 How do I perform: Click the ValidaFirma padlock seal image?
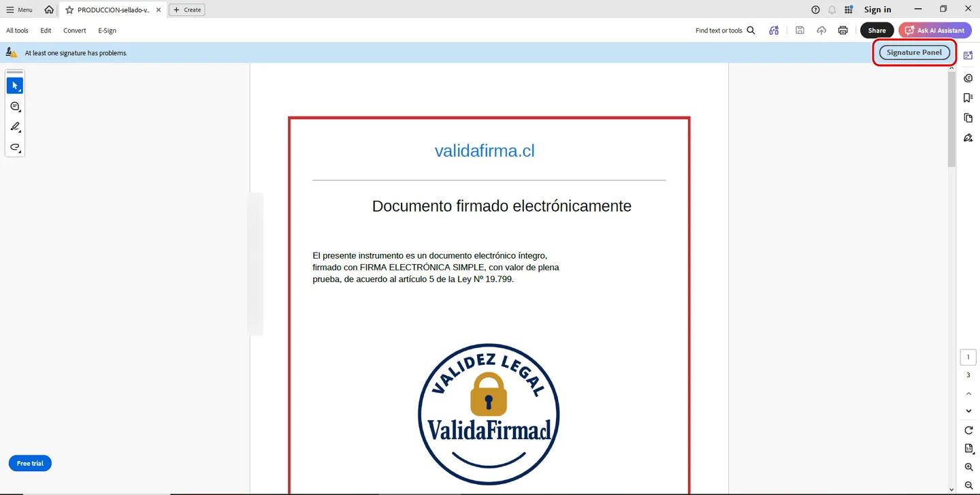(x=489, y=413)
